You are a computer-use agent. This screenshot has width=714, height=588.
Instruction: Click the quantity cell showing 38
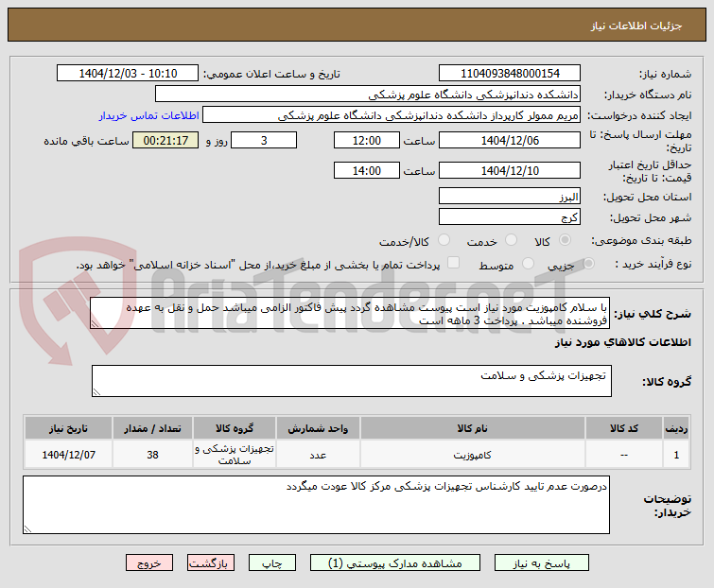coord(152,454)
